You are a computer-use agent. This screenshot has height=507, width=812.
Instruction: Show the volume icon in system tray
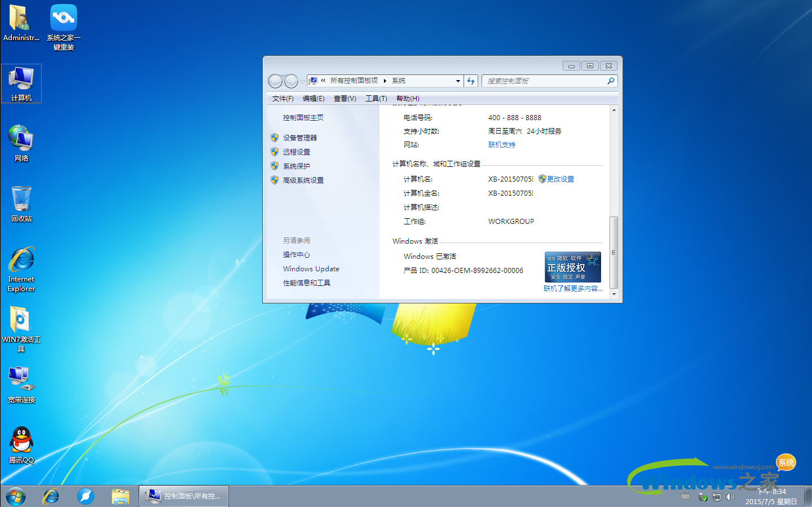pyautogui.click(x=730, y=497)
